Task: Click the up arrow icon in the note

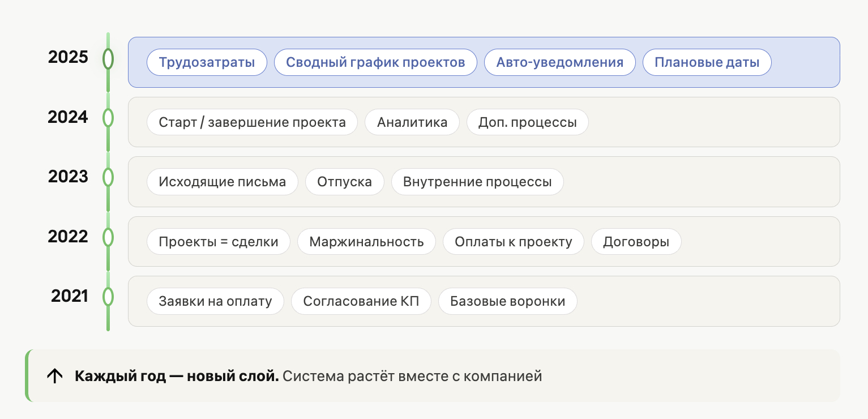Action: click(x=54, y=376)
